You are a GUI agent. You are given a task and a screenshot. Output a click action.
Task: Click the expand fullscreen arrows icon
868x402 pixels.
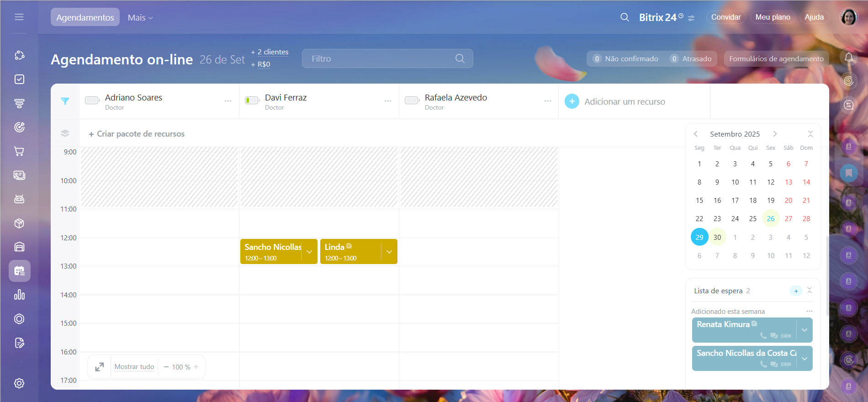[x=100, y=367]
